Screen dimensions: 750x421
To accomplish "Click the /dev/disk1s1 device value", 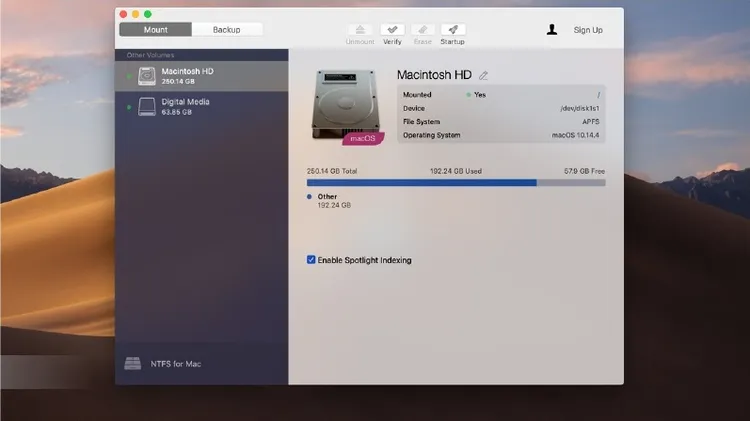I will [x=580, y=109].
